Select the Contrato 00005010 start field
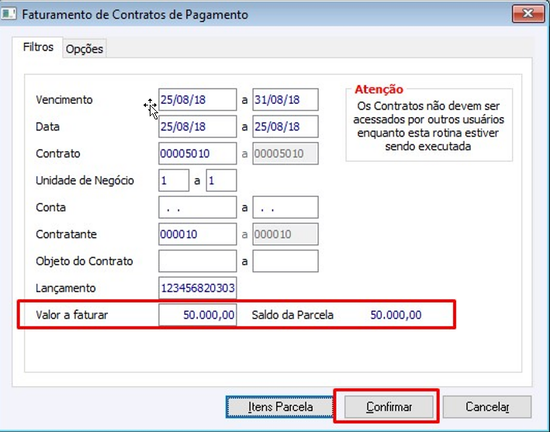Viewport: 550px width, 432px height. pos(197,154)
